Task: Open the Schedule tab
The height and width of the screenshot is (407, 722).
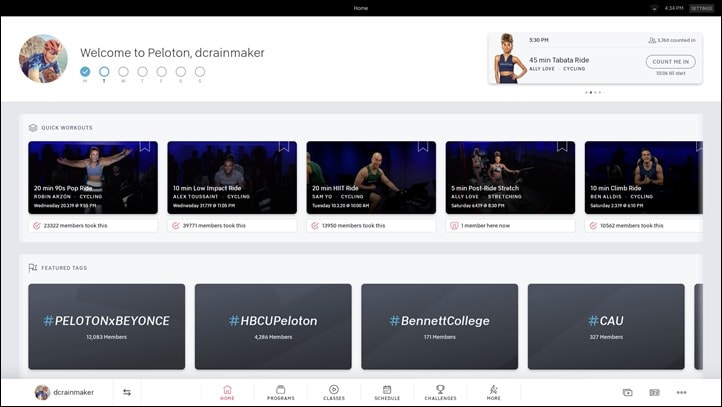Action: coord(387,392)
